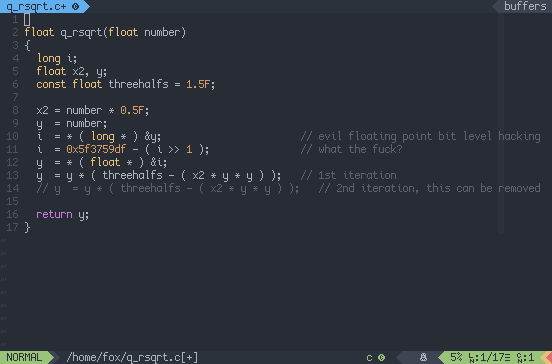Click the opening brace on line 3
Screen dimensions: 552x364
point(27,45)
